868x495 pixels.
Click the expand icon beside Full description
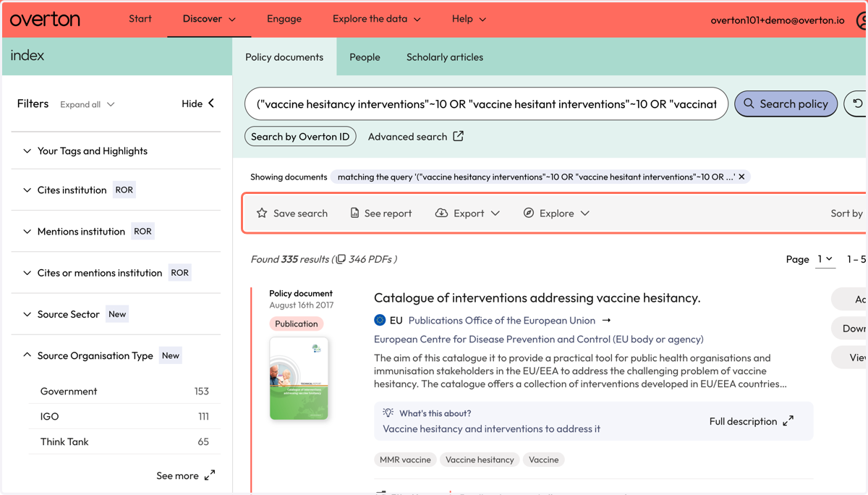click(788, 420)
